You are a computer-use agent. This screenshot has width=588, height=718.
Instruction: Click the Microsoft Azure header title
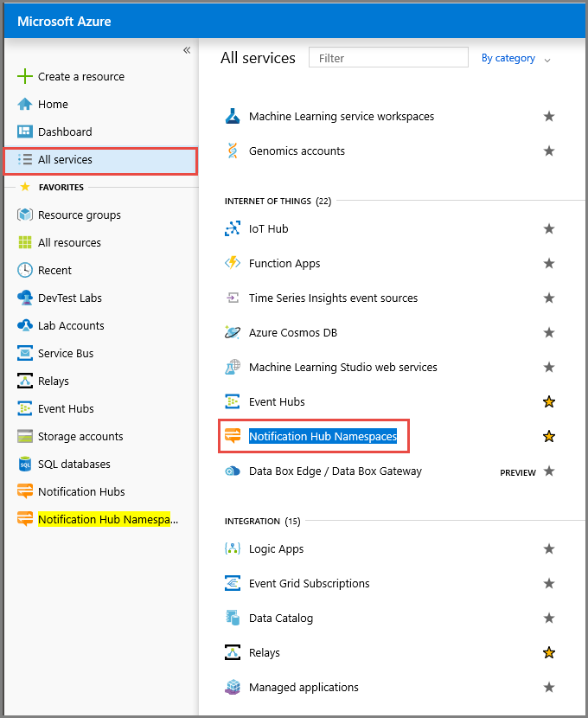(64, 22)
